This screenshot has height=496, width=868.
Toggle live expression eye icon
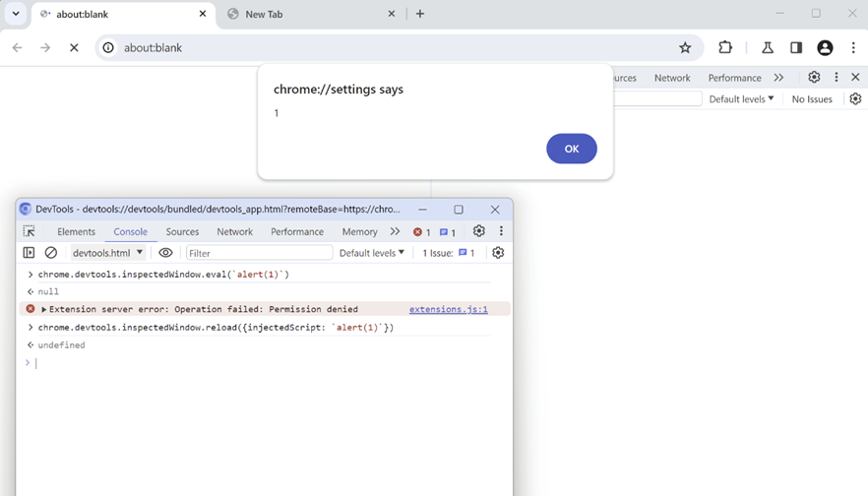click(x=165, y=253)
